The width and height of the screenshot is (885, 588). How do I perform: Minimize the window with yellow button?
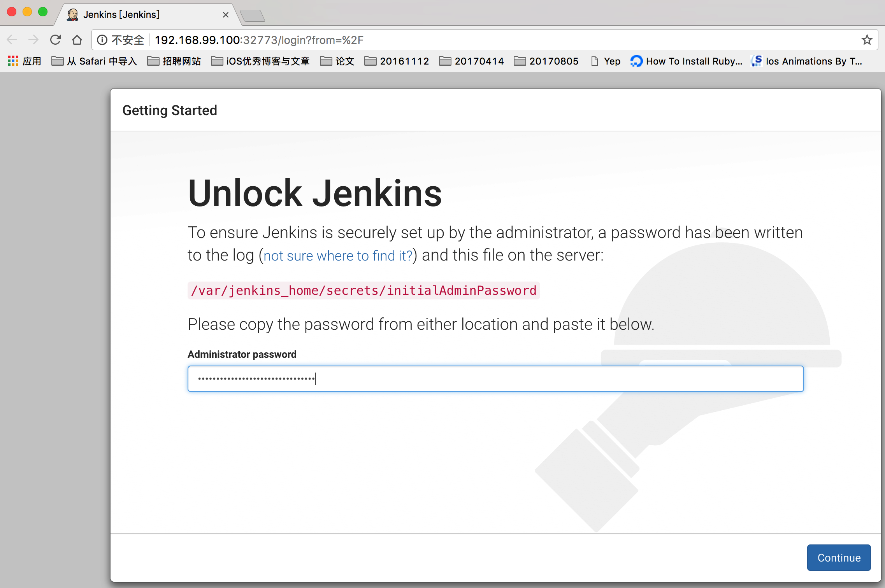pyautogui.click(x=27, y=12)
